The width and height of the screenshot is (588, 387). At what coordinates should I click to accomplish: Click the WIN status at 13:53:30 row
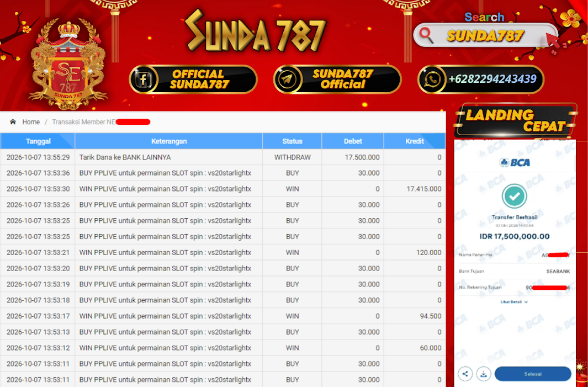(x=292, y=189)
